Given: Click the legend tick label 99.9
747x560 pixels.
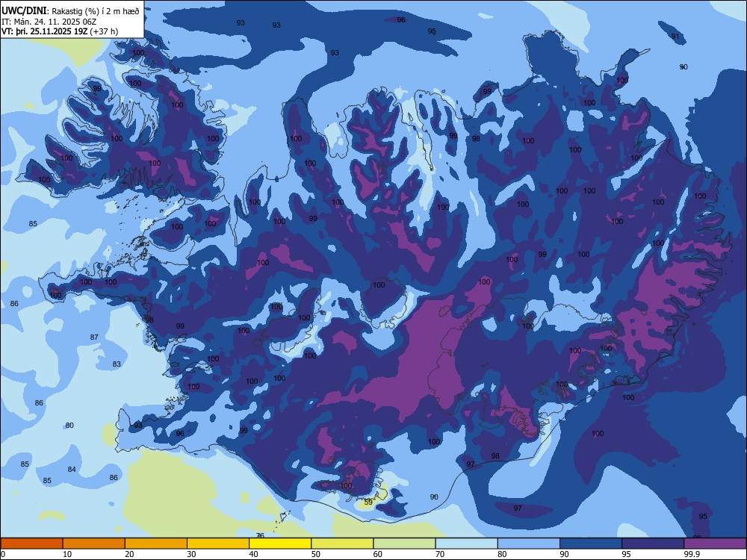Looking at the screenshot, I should click(692, 554).
